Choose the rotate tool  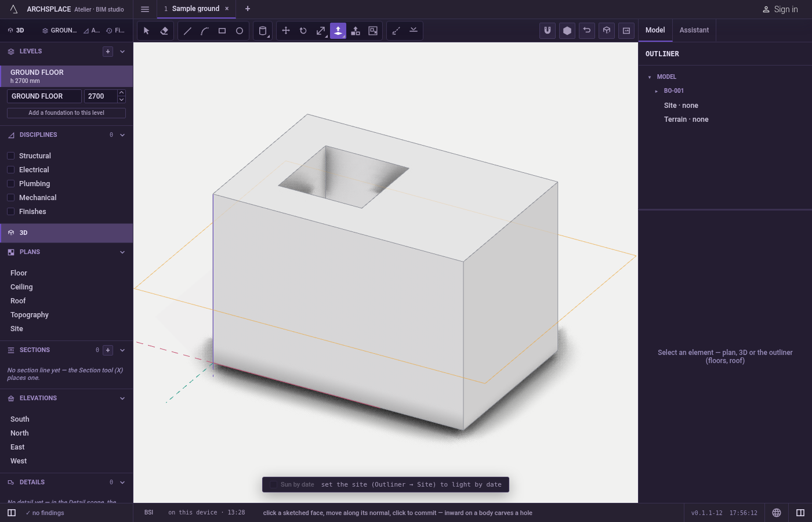click(303, 31)
